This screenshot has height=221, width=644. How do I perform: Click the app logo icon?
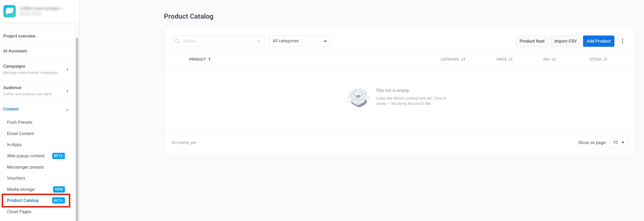10,11
